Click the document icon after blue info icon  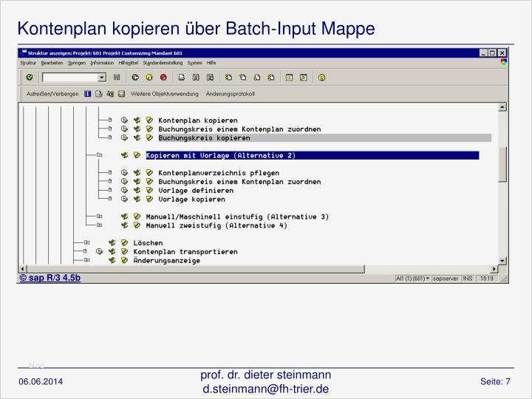click(x=99, y=94)
